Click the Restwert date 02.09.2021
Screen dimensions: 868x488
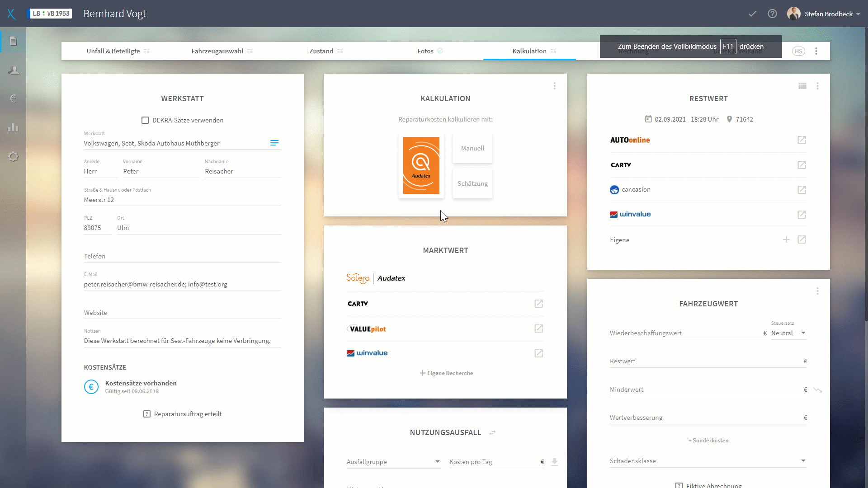click(x=682, y=119)
